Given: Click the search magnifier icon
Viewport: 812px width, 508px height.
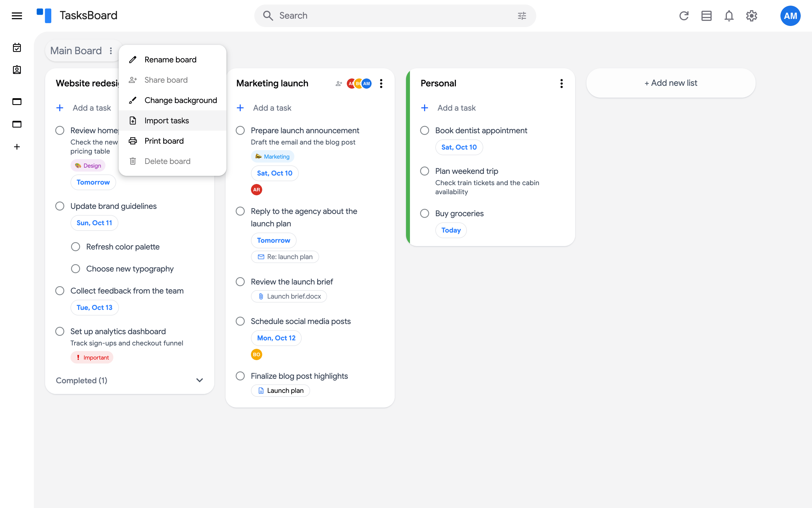Looking at the screenshot, I should coord(268,16).
